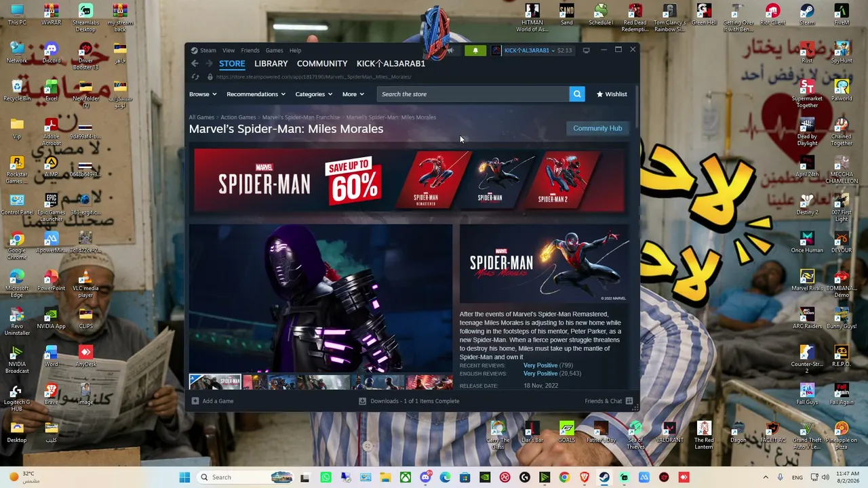Screen dimensions: 868x488
Task: Open the Streamlabs Desktop shortcut
Action: 85,18
